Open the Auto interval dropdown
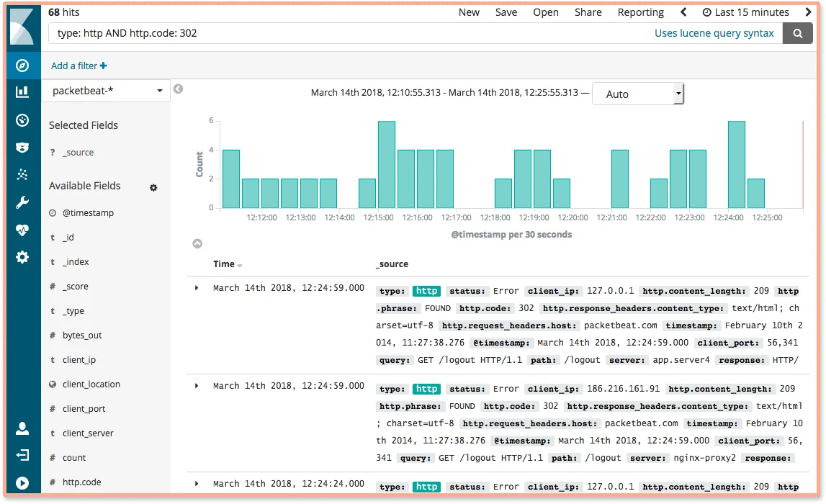 coord(637,93)
